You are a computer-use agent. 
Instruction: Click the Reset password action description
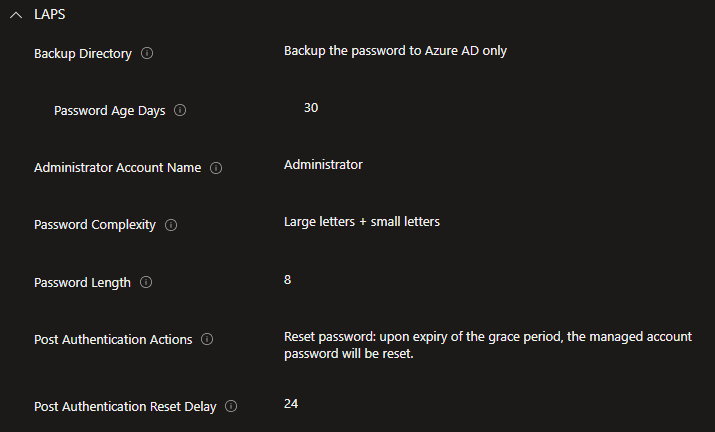click(487, 345)
